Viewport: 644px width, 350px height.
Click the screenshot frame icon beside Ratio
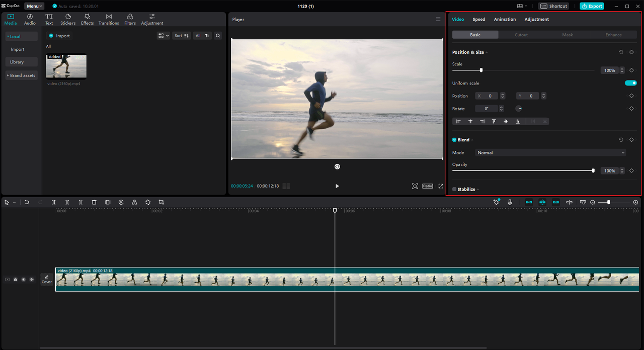point(415,186)
